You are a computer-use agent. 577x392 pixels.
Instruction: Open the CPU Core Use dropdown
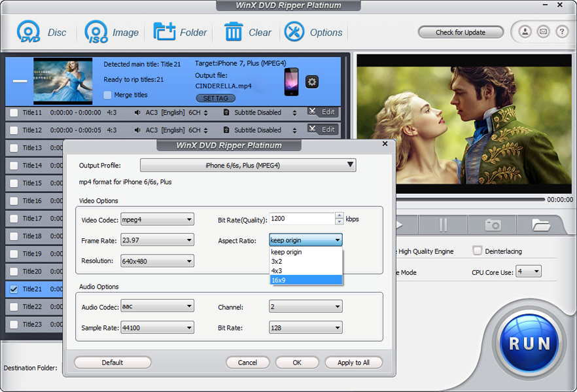[528, 272]
